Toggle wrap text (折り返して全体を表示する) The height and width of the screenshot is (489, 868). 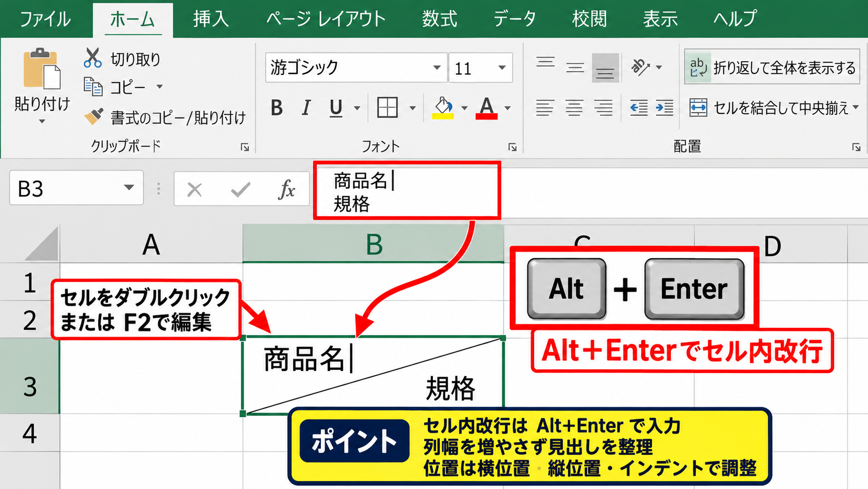click(772, 67)
